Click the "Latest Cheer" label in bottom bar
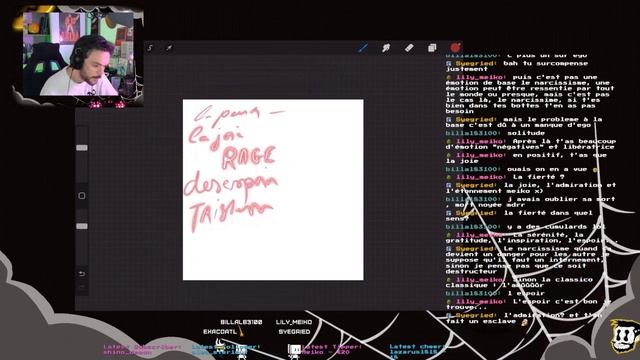The image size is (640, 360). pyautogui.click(x=416, y=347)
